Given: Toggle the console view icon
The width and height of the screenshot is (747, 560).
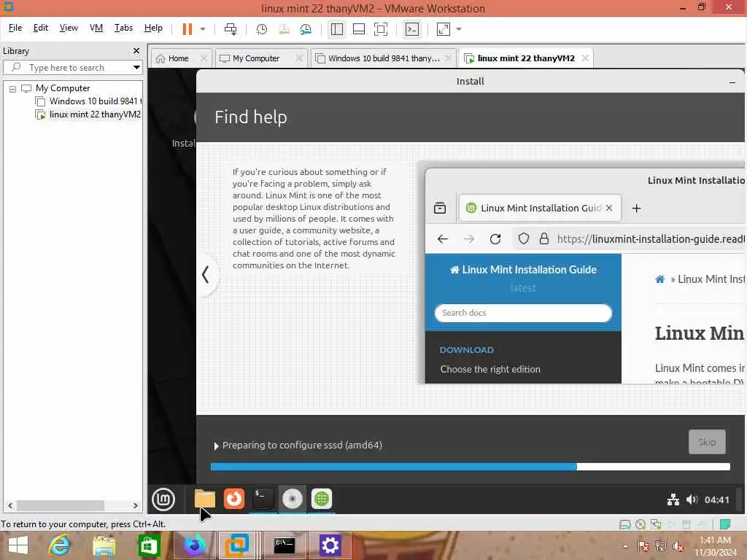Looking at the screenshot, I should tap(412, 29).
